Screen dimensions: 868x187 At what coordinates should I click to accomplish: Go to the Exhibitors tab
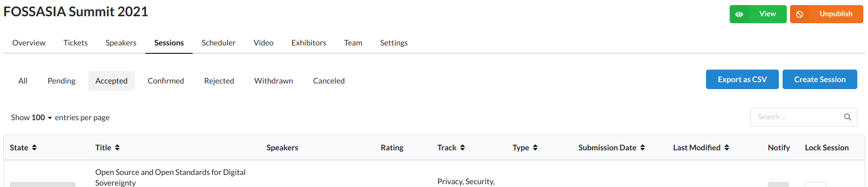[x=309, y=43]
